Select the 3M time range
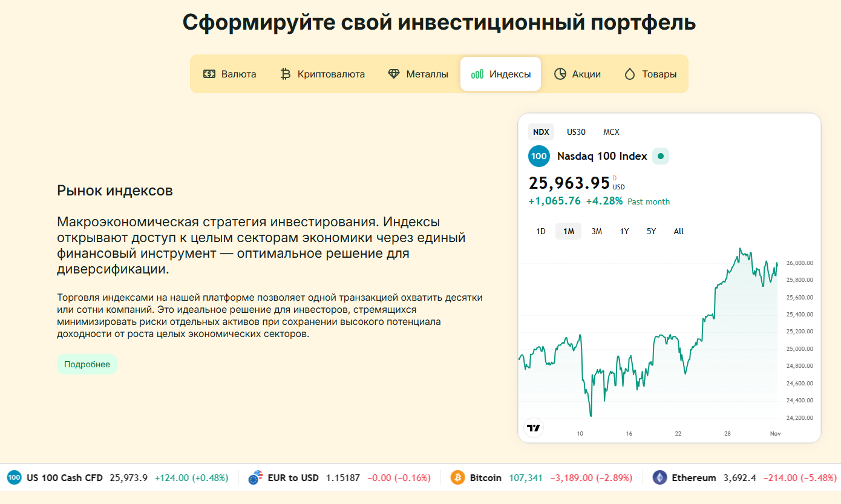The width and height of the screenshot is (841, 504). tap(597, 231)
